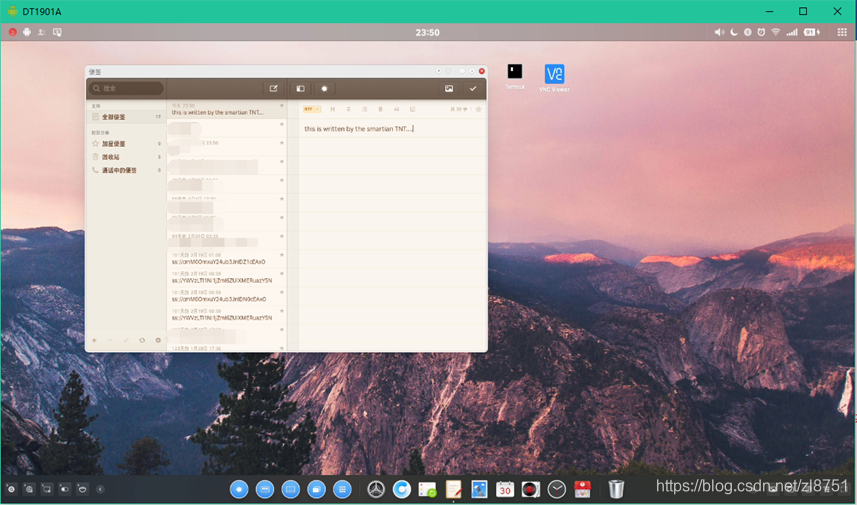Open the vinyl record music app in dock
The width and height of the screenshot is (857, 505).
click(x=530, y=489)
